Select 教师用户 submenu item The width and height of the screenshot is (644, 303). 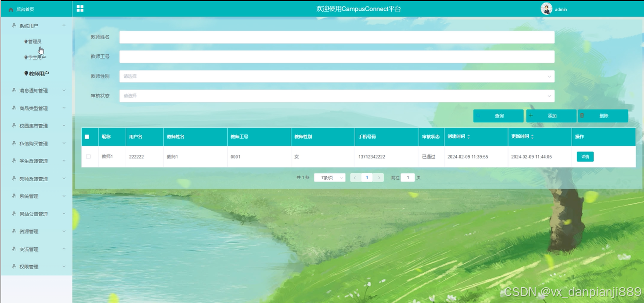(x=36, y=73)
